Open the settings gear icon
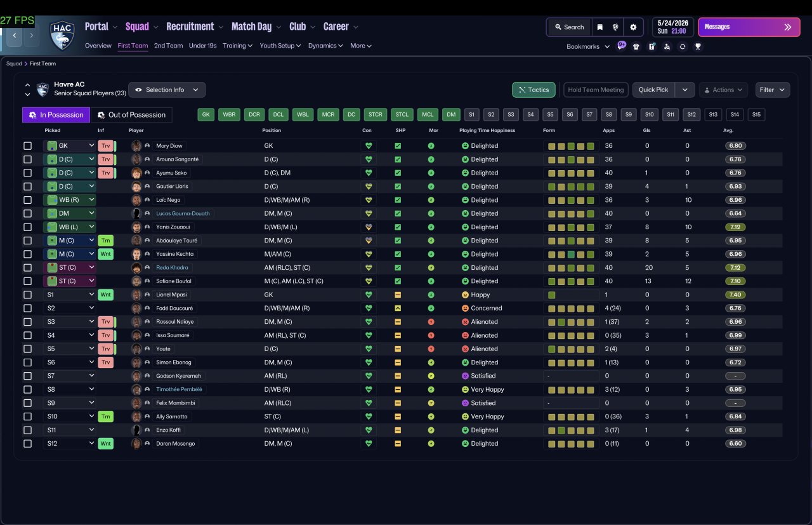 (x=633, y=27)
